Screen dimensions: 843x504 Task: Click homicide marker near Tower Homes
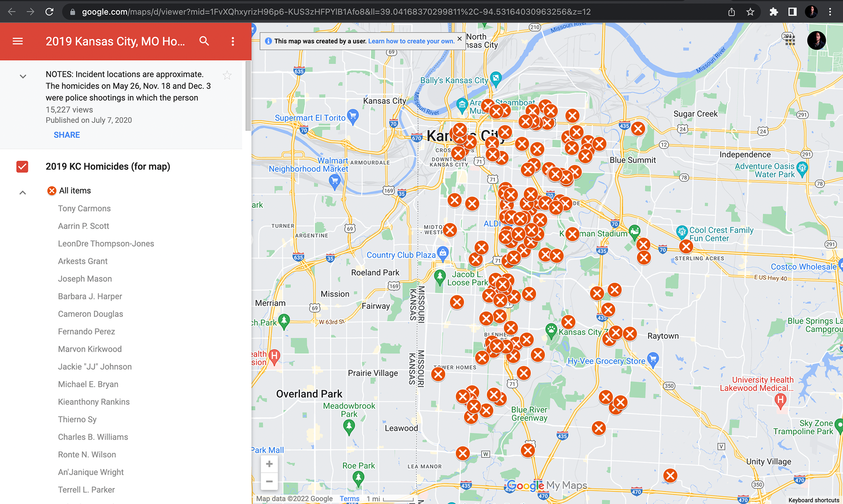pyautogui.click(x=438, y=374)
